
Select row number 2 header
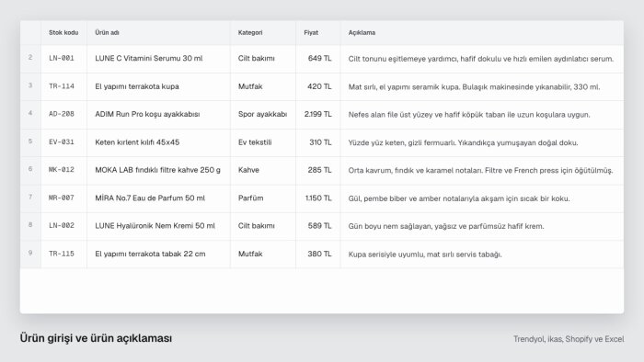[x=30, y=59]
